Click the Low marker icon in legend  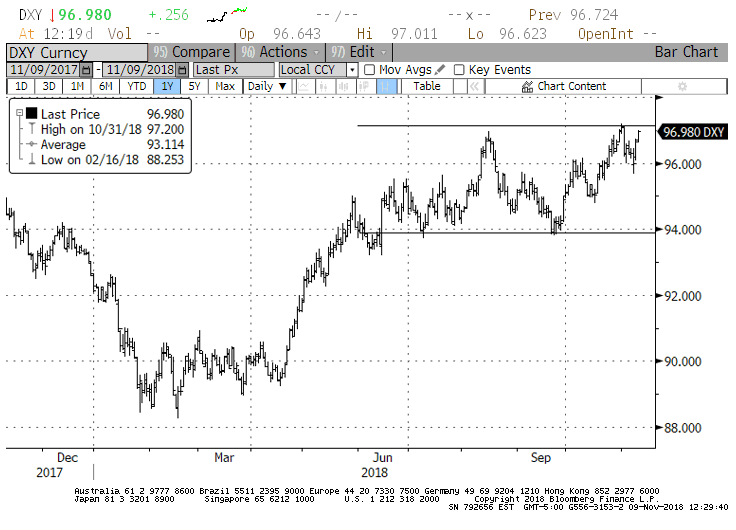pyautogui.click(x=31, y=159)
